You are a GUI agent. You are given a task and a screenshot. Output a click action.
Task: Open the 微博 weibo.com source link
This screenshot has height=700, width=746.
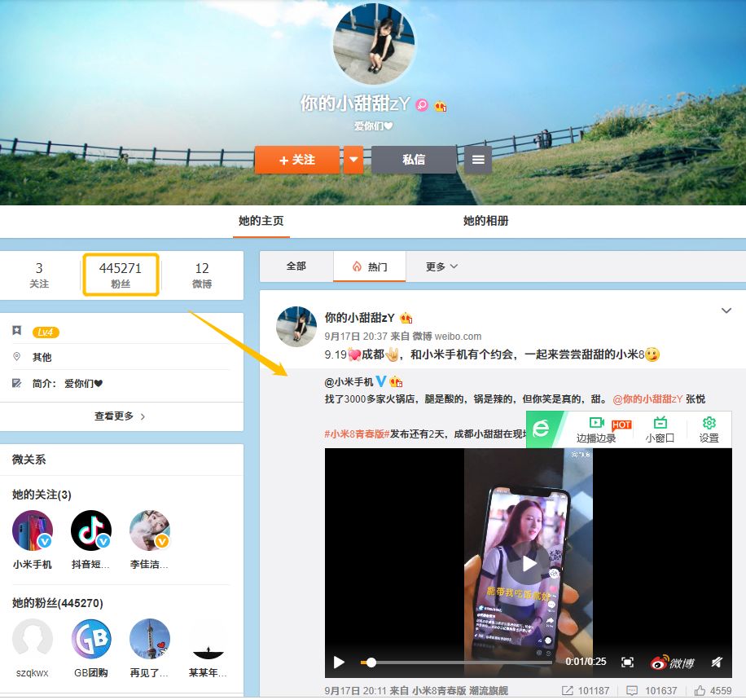pos(447,337)
